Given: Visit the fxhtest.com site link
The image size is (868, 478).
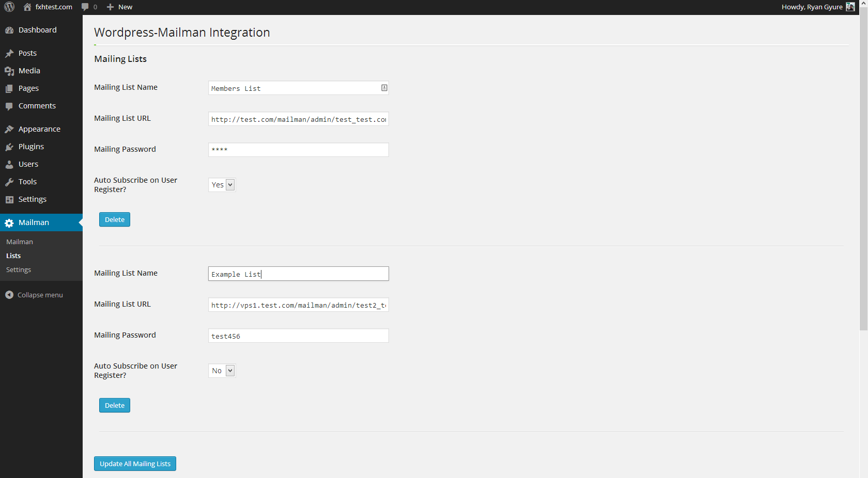Looking at the screenshot, I should coord(54,7).
